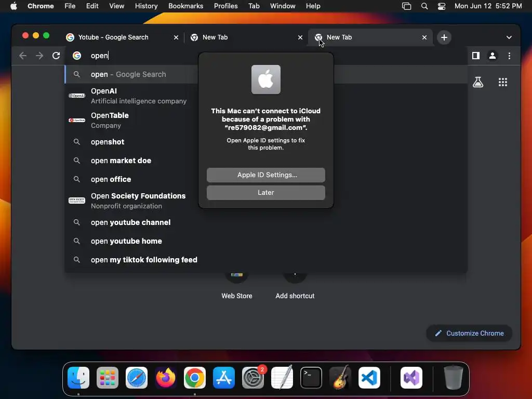Open the Help menu

click(313, 6)
